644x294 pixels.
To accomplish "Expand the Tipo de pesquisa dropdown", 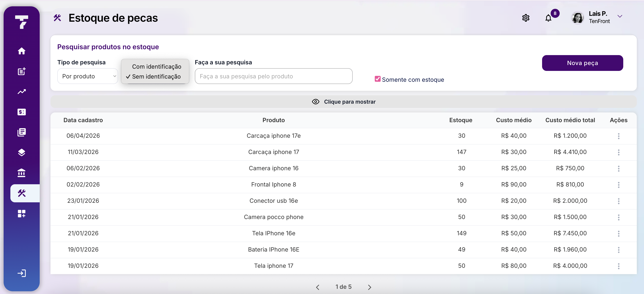I will click(87, 76).
